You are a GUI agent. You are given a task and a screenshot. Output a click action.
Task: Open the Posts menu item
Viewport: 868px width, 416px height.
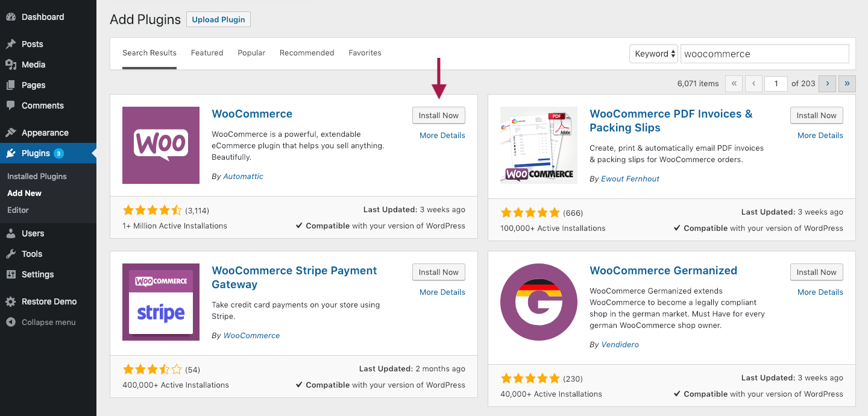coord(48,44)
